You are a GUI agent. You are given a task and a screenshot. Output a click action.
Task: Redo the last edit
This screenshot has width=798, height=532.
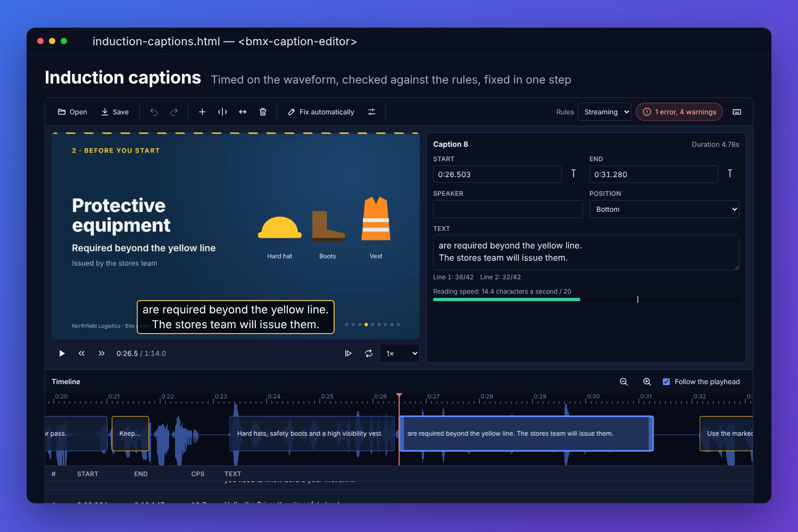(174, 112)
